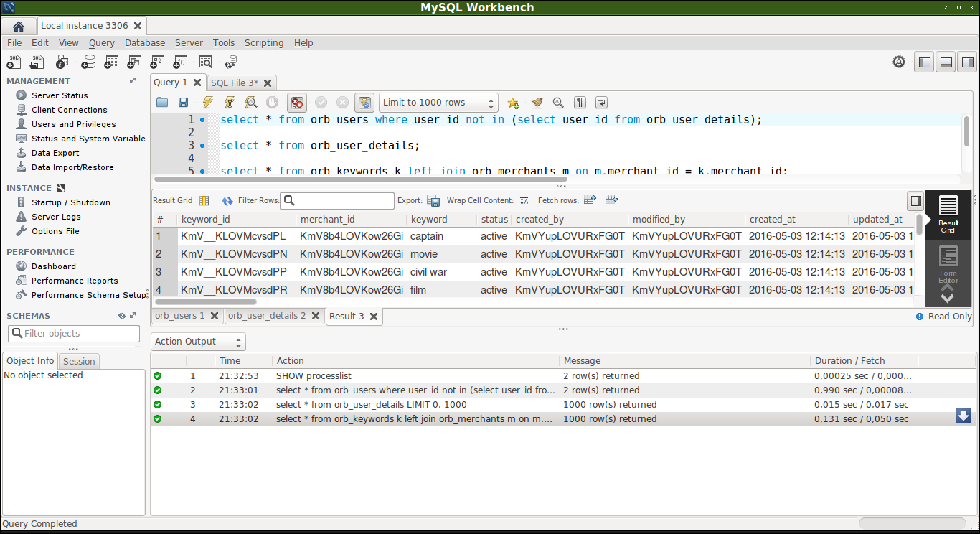Open the object inspector info icon

pos(62,62)
